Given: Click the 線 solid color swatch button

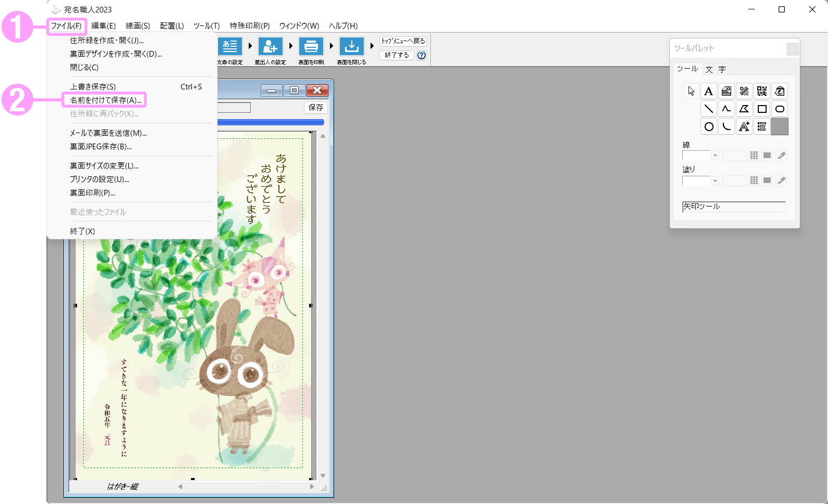Looking at the screenshot, I should [767, 156].
